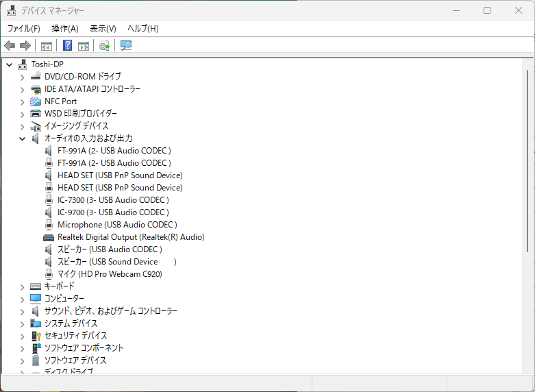Viewport: 535px width, 392px height.
Task: Click the ソフトウェア デバイス icon
Action: [x=36, y=360]
